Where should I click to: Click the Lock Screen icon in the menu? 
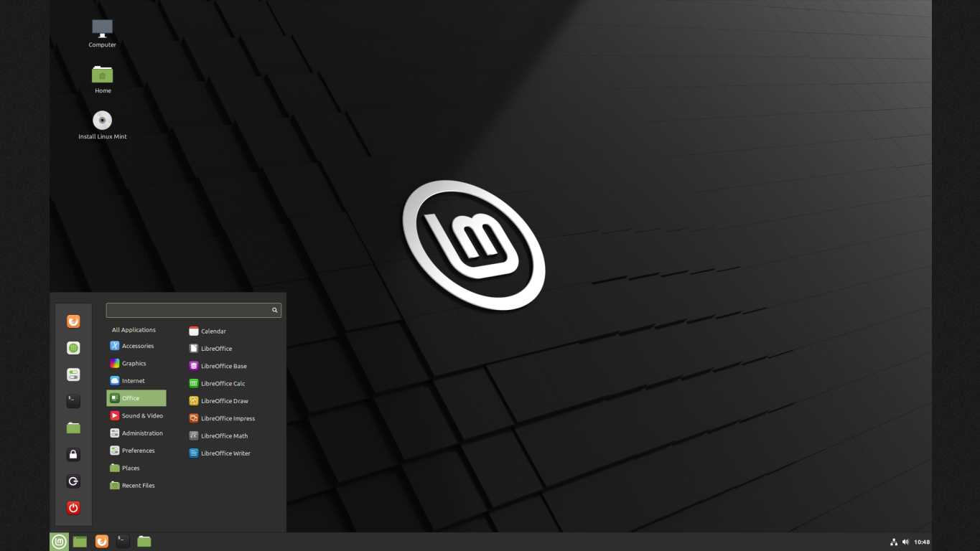pyautogui.click(x=73, y=454)
